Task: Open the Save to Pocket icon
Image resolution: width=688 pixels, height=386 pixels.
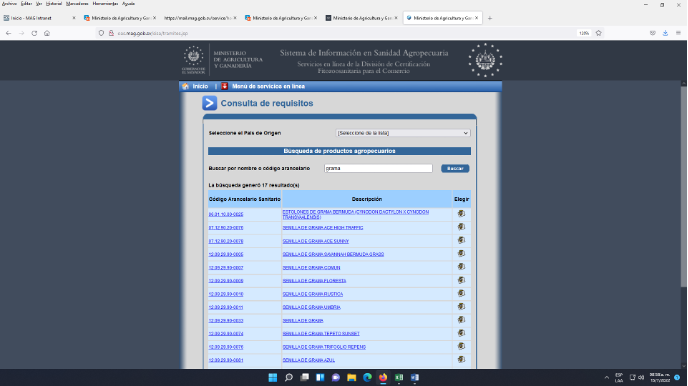Action: 652,33
